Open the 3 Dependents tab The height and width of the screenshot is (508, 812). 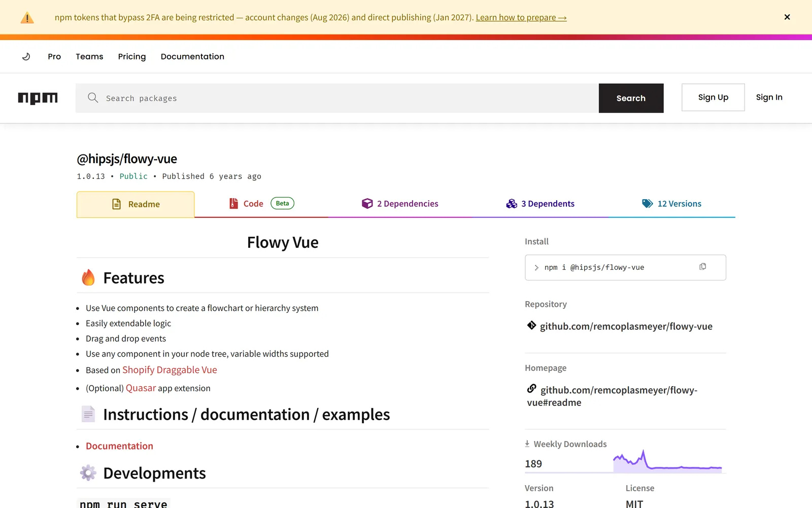(x=540, y=204)
